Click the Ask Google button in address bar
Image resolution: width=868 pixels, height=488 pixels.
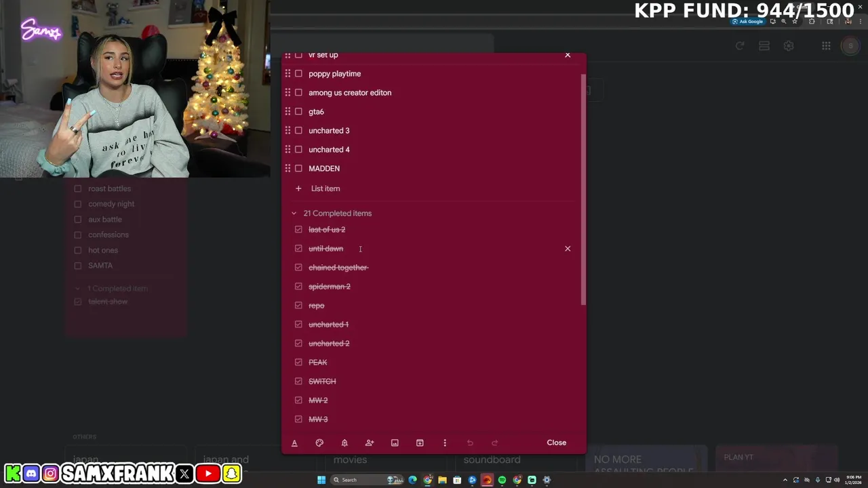click(x=748, y=22)
